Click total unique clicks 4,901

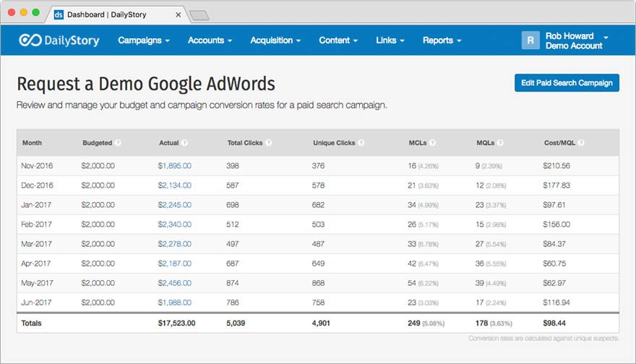click(321, 323)
